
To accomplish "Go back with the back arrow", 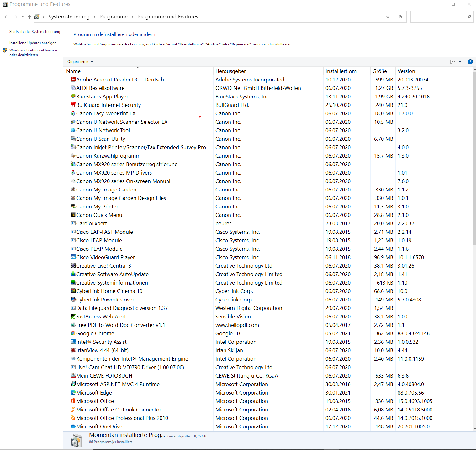I will click(6, 17).
